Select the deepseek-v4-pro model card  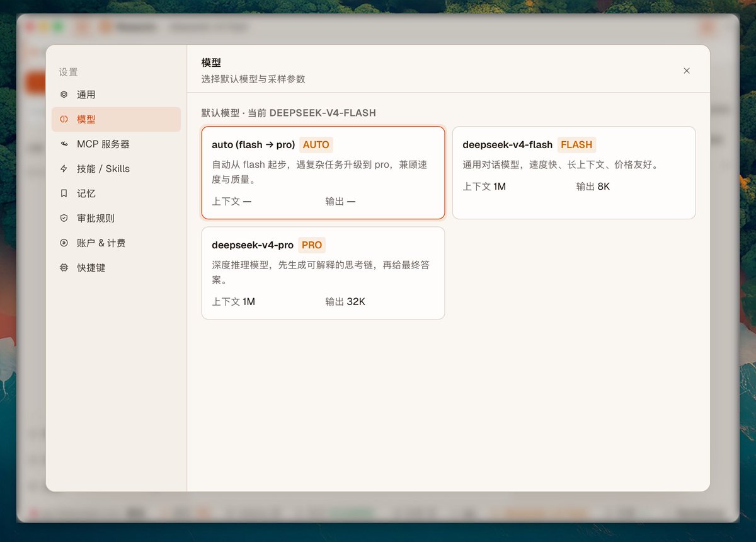323,273
